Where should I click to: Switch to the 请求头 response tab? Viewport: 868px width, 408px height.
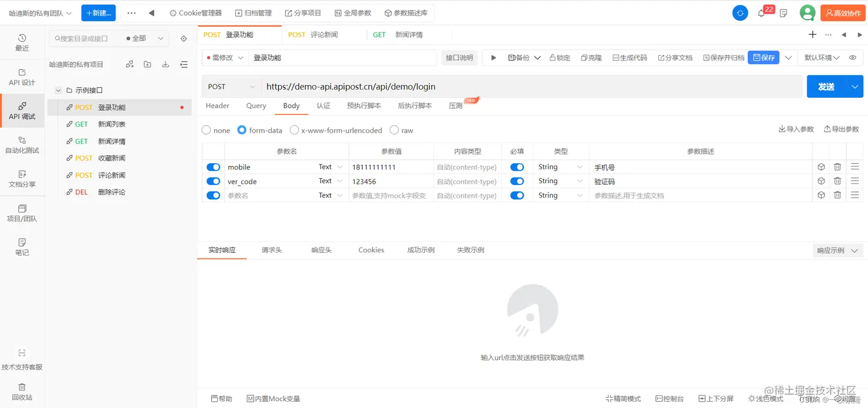272,250
